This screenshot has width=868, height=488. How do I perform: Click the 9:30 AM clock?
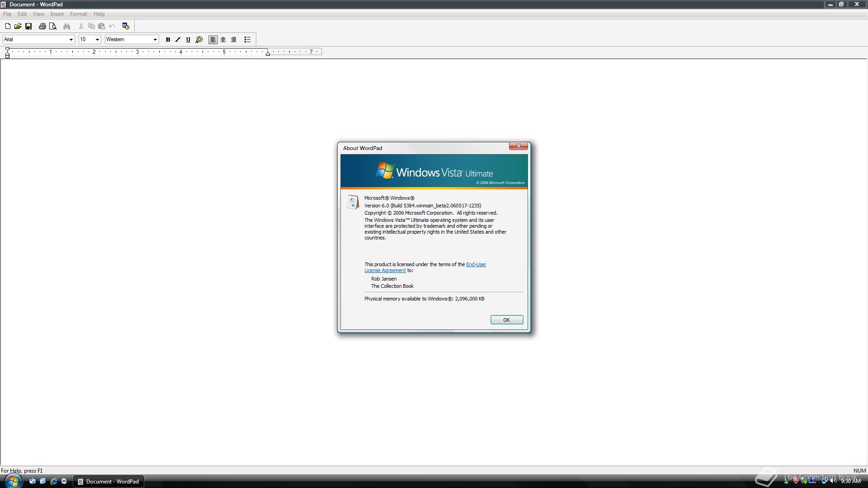(850, 481)
